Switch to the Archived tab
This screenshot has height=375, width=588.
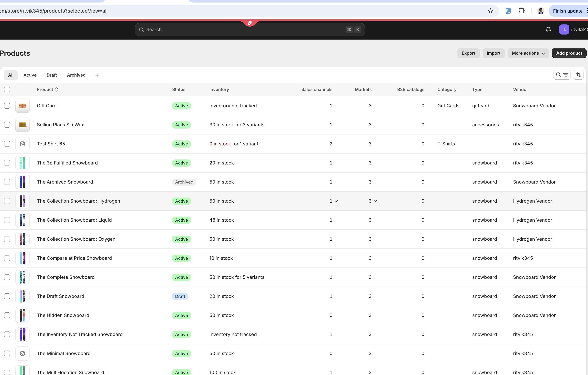[x=76, y=75]
